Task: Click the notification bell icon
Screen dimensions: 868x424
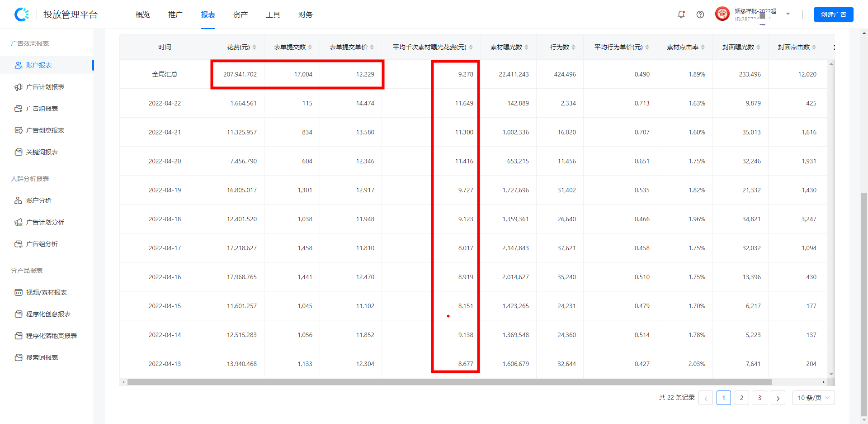Action: (x=681, y=14)
